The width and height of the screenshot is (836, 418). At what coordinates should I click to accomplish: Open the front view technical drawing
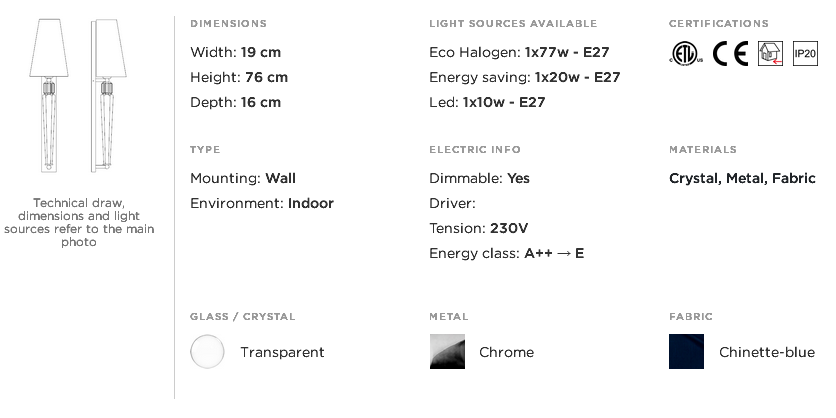(49, 95)
